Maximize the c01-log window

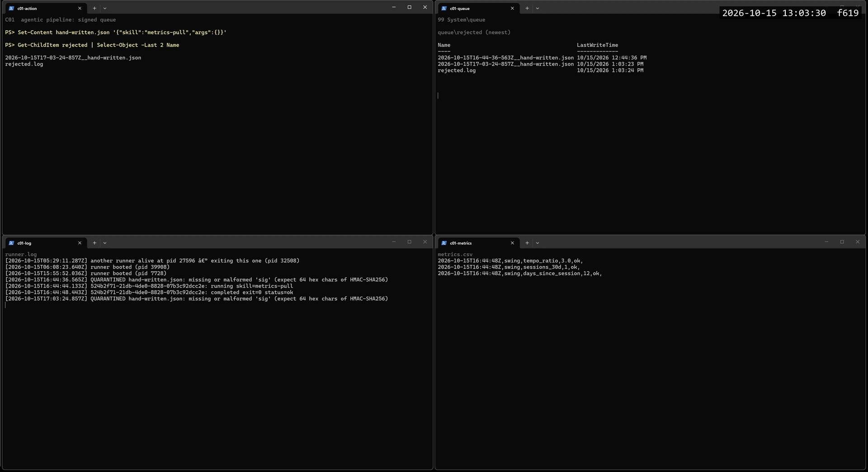click(410, 242)
